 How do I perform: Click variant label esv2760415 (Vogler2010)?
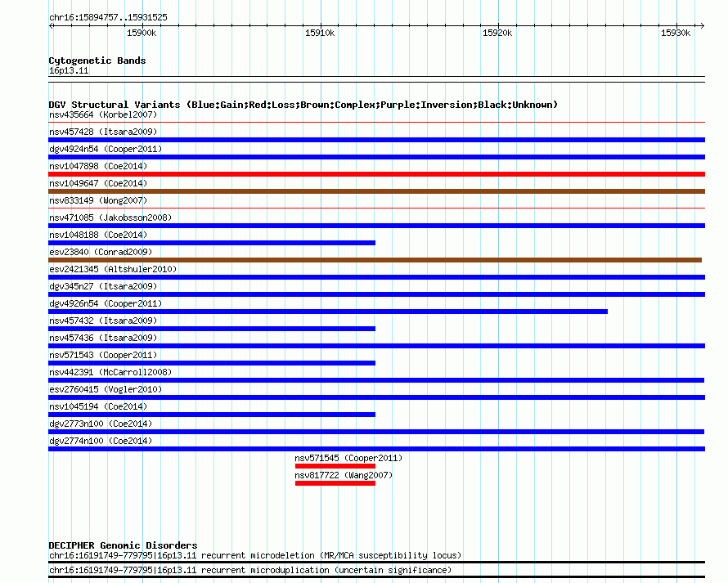[106, 389]
